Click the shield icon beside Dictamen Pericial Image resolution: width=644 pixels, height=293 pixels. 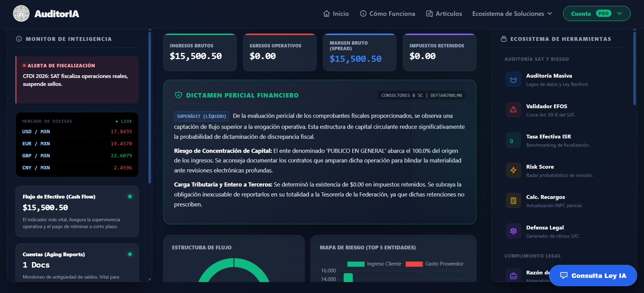tap(178, 95)
